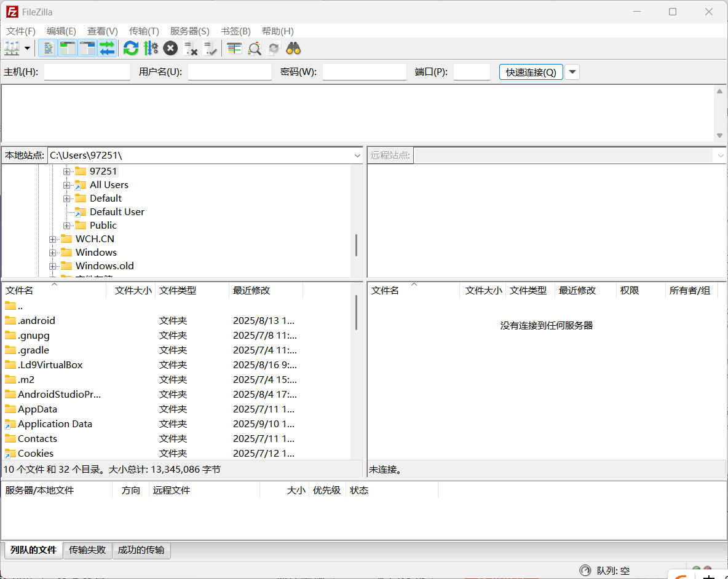Select the Public folder in tree

click(103, 226)
